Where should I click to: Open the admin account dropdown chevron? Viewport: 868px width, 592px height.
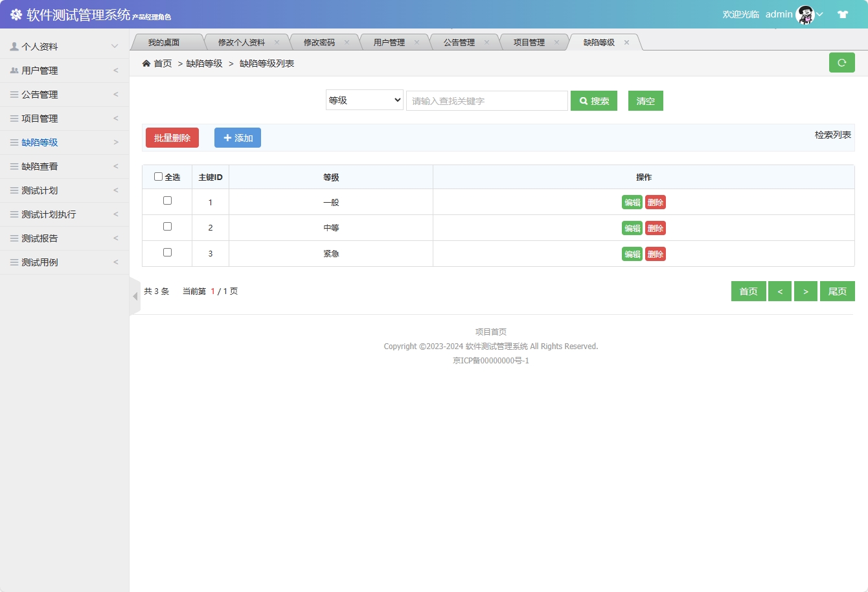tap(821, 14)
